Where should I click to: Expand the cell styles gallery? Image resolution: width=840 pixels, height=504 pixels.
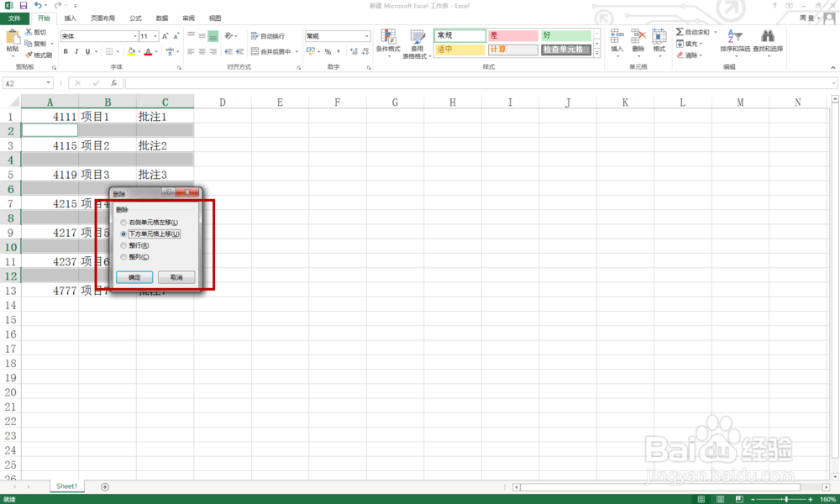(597, 53)
